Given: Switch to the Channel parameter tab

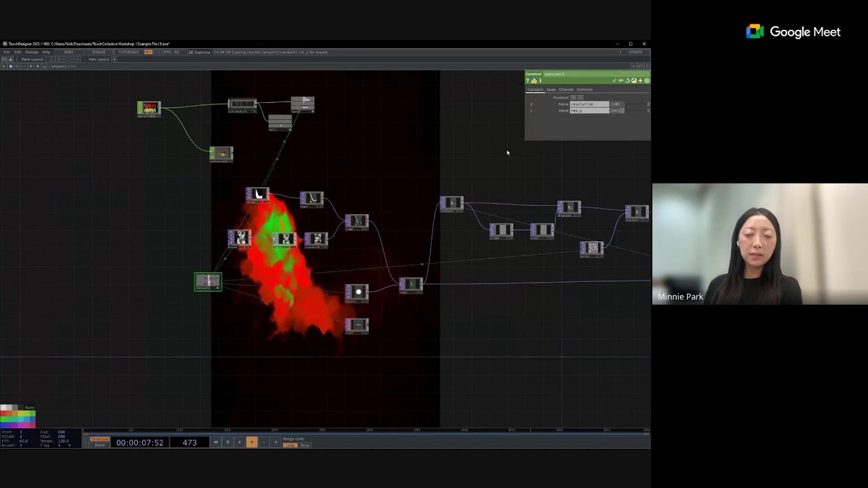Looking at the screenshot, I should (x=566, y=89).
